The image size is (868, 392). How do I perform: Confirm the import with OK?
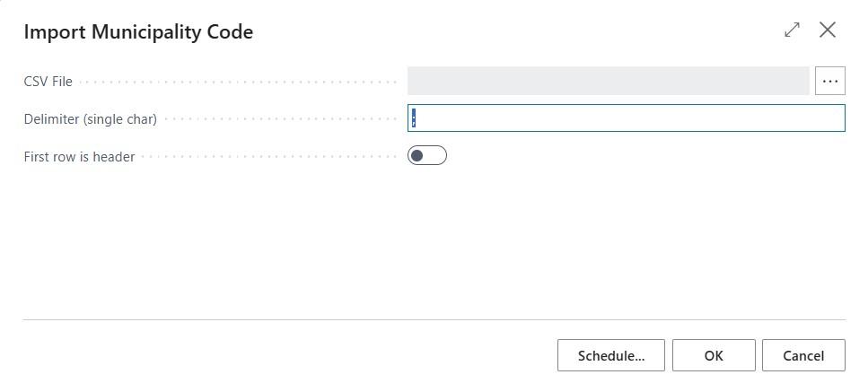(x=714, y=355)
